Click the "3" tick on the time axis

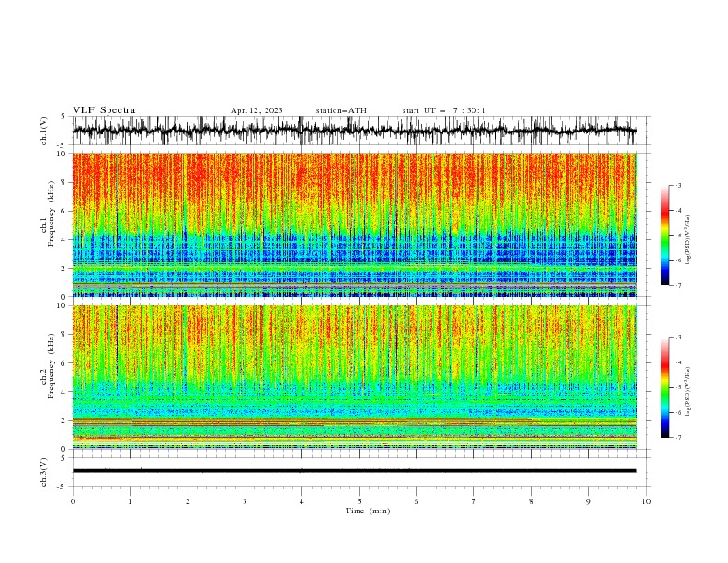coord(245,501)
